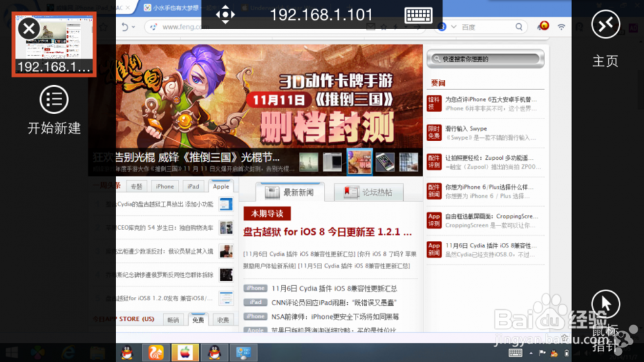
Task: Tap the 主页 home icon
Action: (605, 24)
